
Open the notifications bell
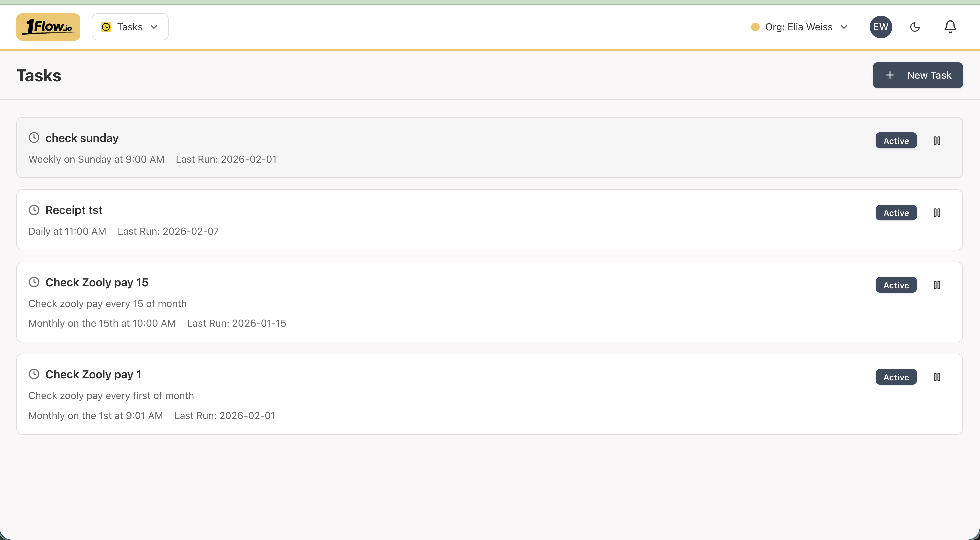[x=950, y=27]
